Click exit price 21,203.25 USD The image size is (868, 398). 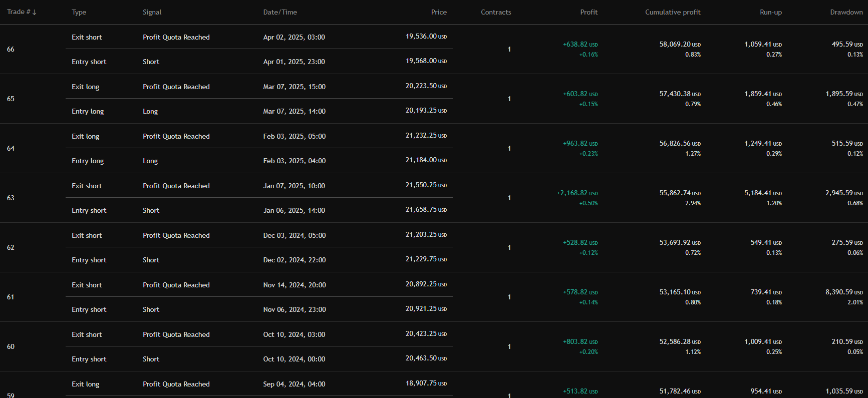pyautogui.click(x=426, y=234)
